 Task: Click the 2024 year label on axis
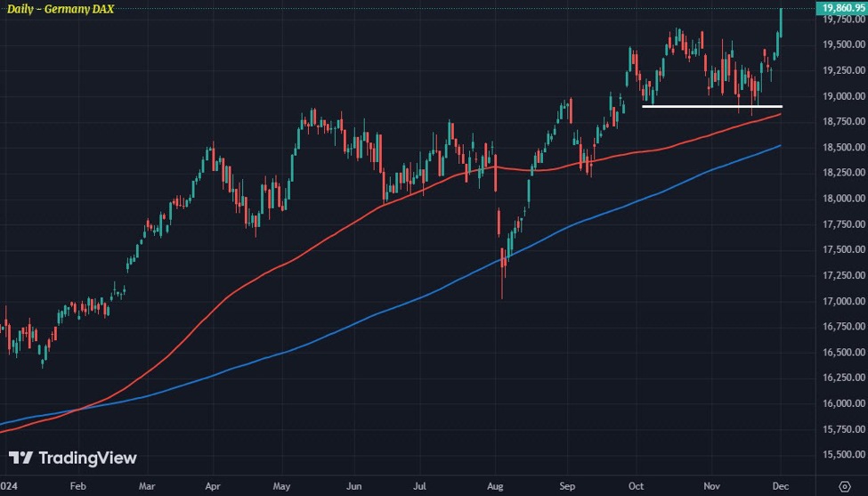(8, 486)
